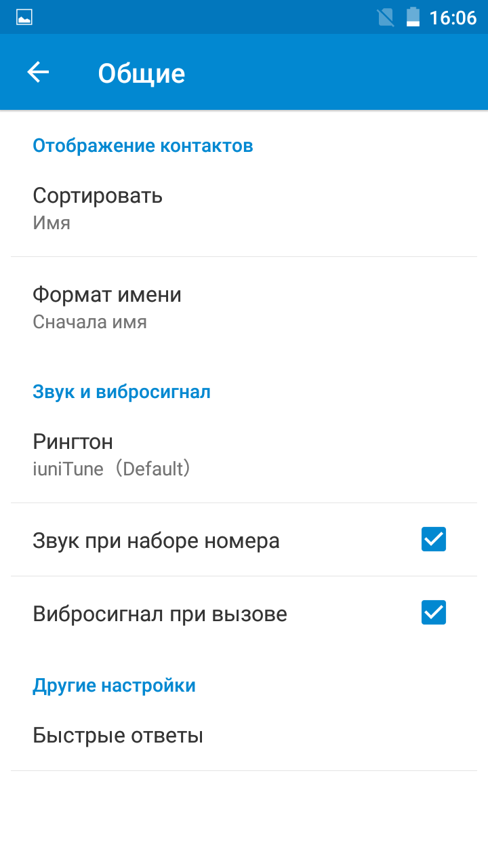
Task: Disable the Звук при наборе номера checkbox
Action: pyautogui.click(x=434, y=539)
